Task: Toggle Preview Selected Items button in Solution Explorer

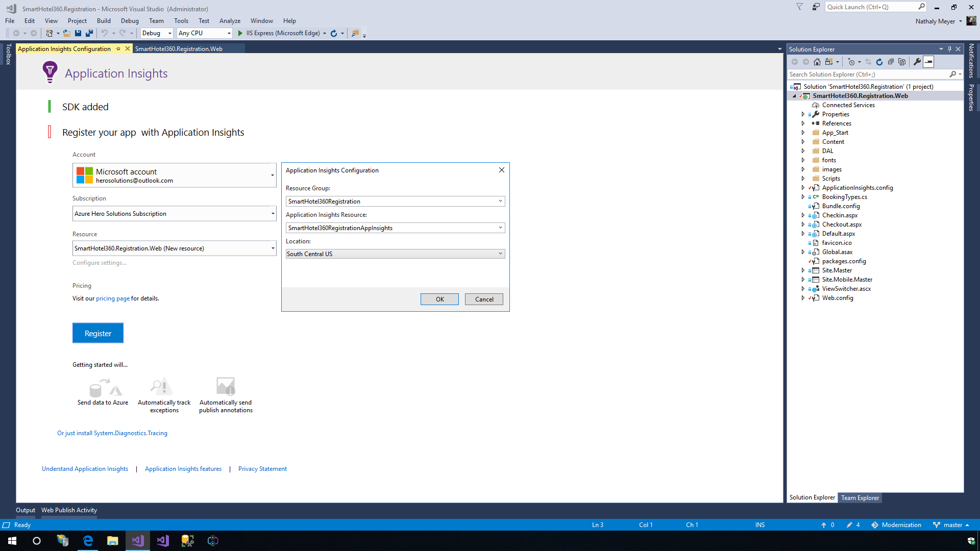Action: coord(929,62)
